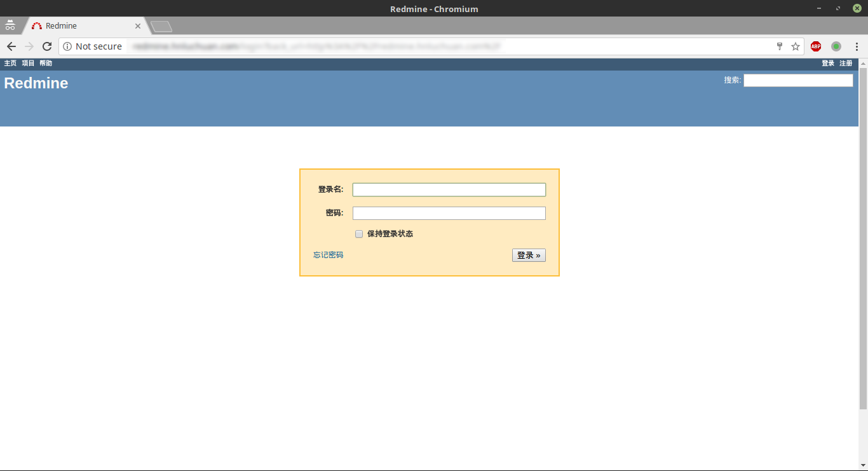
Task: Restore the Chromium window size
Action: tap(838, 8)
